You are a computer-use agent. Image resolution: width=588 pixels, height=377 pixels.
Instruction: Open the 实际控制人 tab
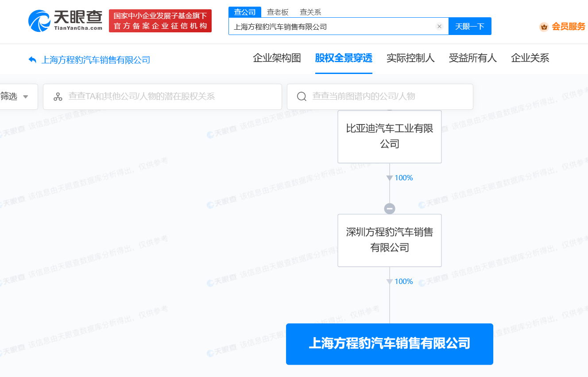click(x=410, y=58)
